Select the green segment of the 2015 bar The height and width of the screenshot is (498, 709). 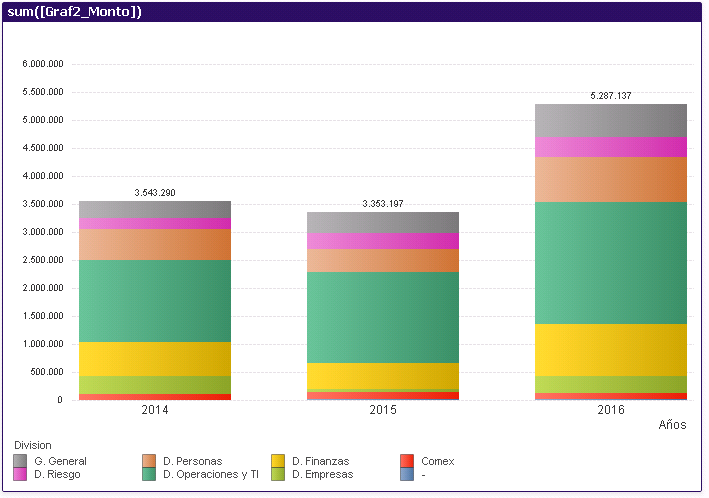[383, 318]
